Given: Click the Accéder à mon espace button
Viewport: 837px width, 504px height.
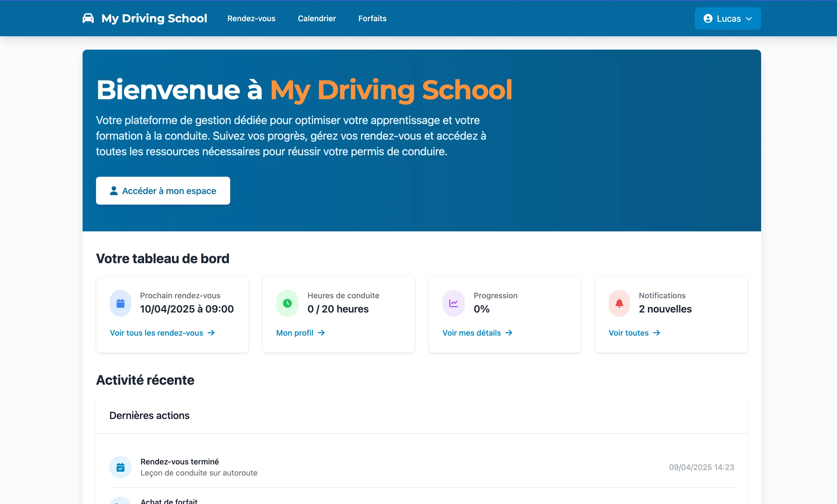Looking at the screenshot, I should click(163, 191).
